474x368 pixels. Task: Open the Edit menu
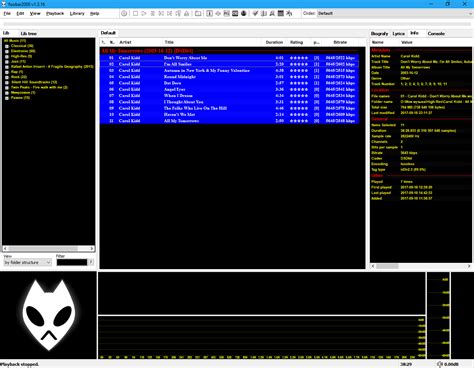click(20, 14)
